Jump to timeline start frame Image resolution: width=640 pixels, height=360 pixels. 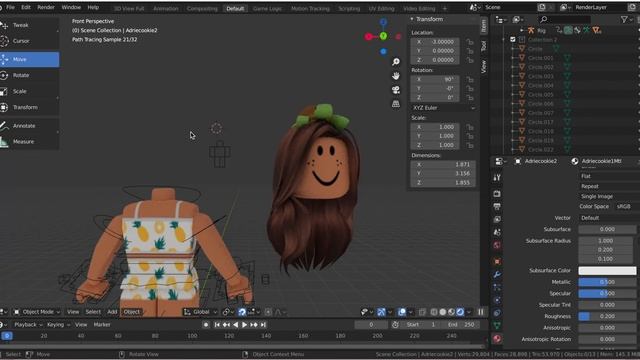(x=217, y=325)
